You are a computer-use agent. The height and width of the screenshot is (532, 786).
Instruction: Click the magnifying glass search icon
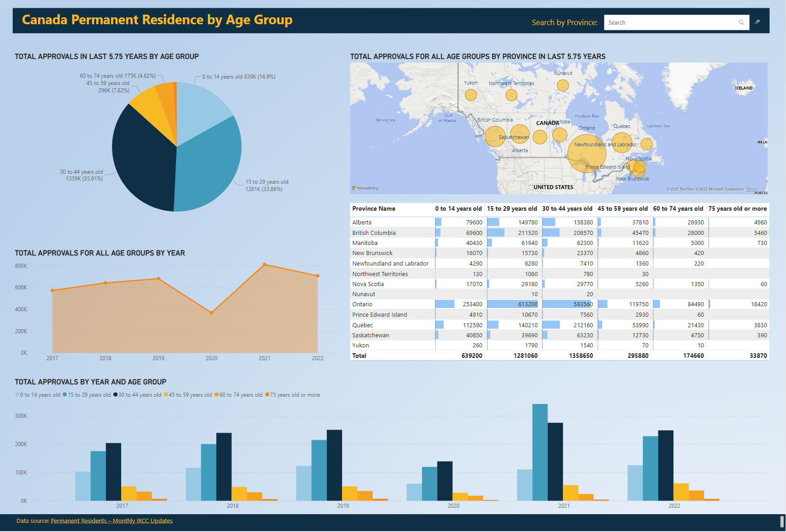[741, 22]
